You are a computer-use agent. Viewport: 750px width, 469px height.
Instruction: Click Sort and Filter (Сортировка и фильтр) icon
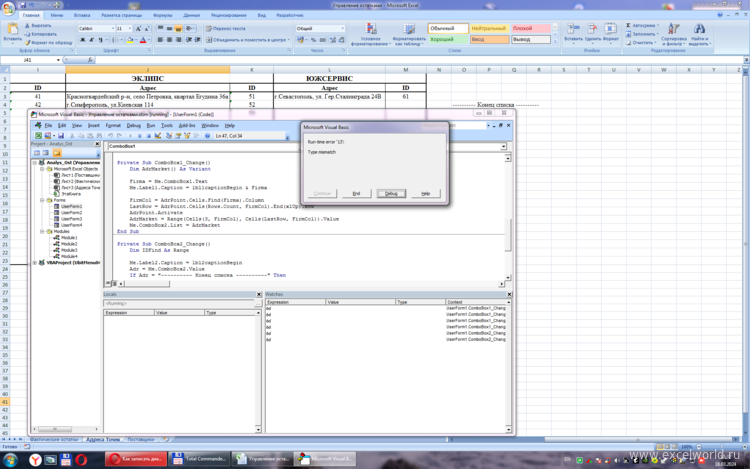pyautogui.click(x=673, y=29)
